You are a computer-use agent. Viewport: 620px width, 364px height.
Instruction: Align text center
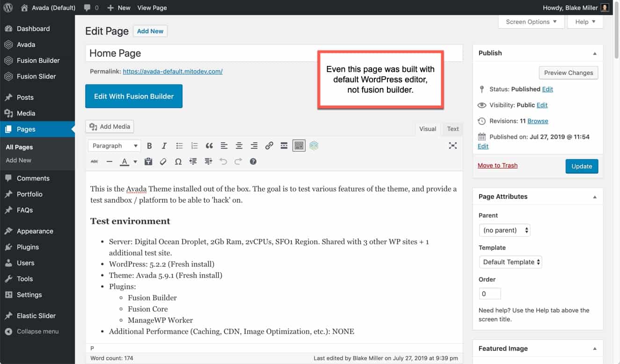coord(239,146)
